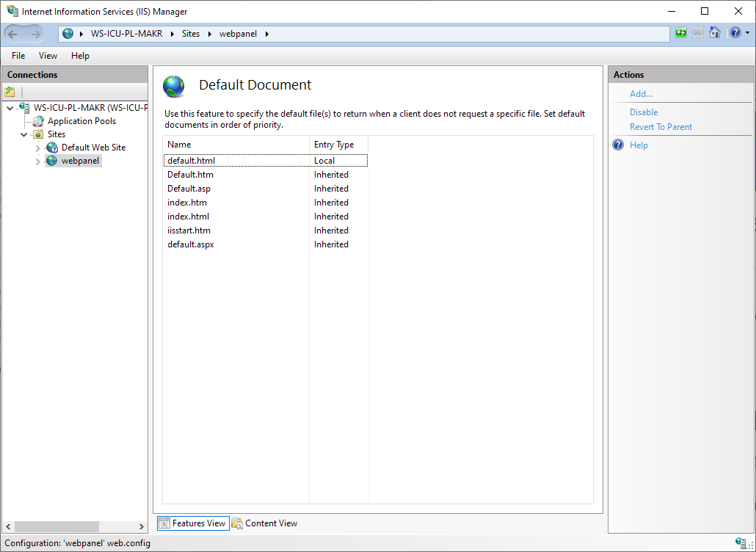Click Revert To Parent action link
The height and width of the screenshot is (552, 756).
pyautogui.click(x=661, y=127)
